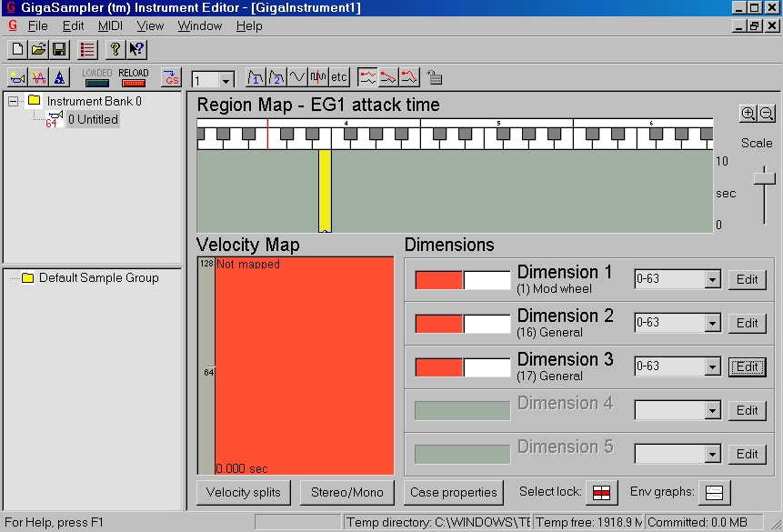Toggle the padlock icon in toolbar
Viewport: 783px width, 532px height.
(435, 77)
